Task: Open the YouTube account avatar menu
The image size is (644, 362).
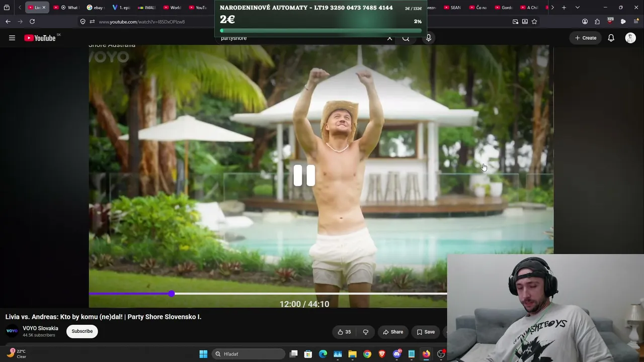Action: click(630, 38)
